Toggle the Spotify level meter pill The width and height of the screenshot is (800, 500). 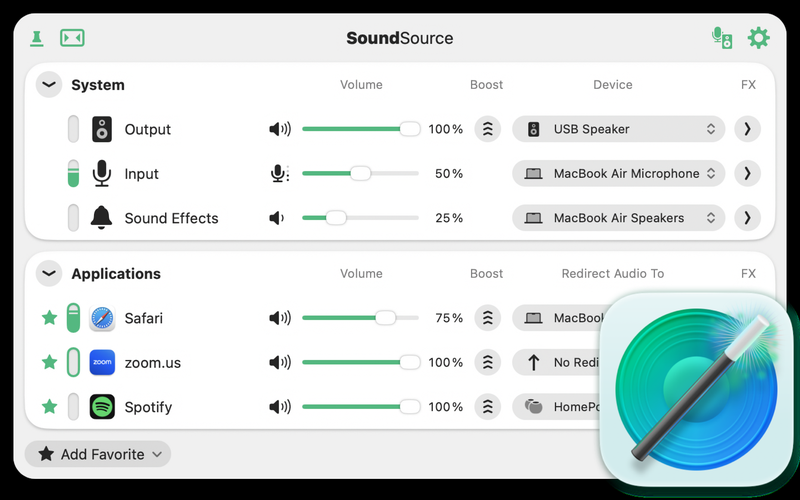coord(73,407)
